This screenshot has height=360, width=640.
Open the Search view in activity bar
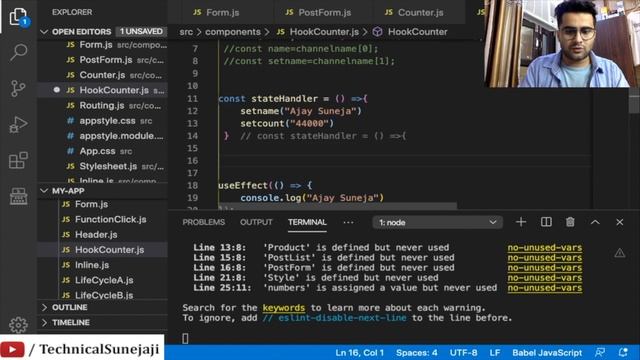click(x=18, y=52)
